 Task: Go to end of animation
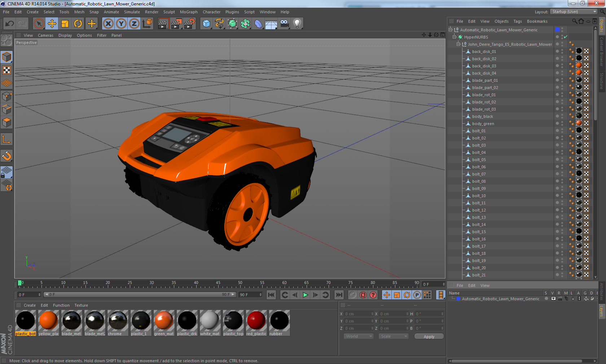pos(339,295)
